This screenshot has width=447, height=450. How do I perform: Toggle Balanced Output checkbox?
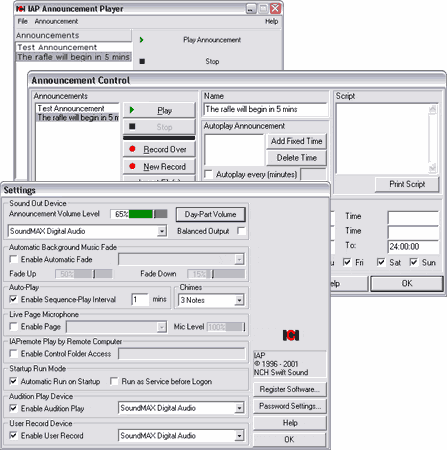[241, 231]
